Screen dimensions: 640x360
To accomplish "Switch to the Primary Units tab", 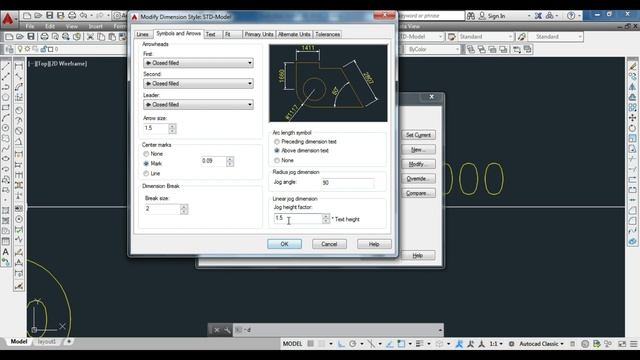I will tap(259, 34).
